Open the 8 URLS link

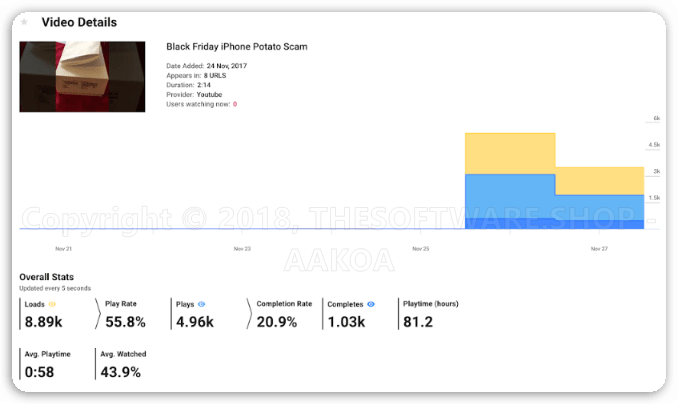pyautogui.click(x=218, y=75)
